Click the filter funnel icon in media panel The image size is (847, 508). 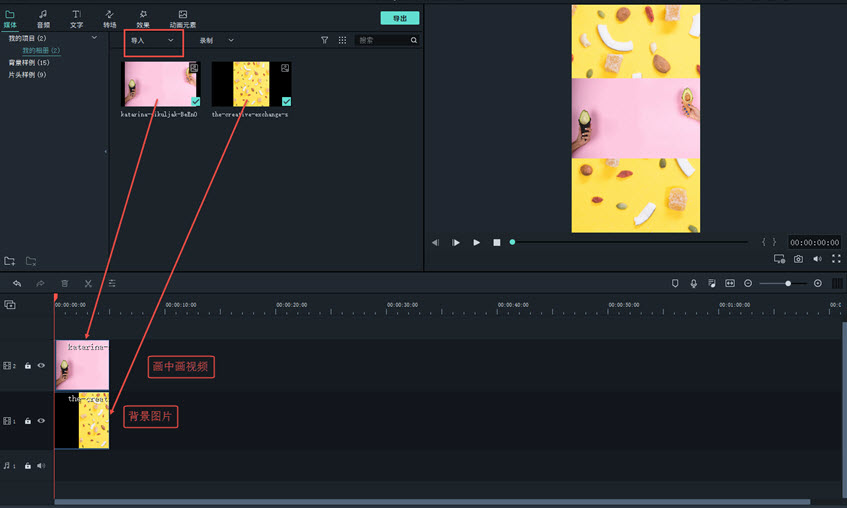[x=324, y=41]
